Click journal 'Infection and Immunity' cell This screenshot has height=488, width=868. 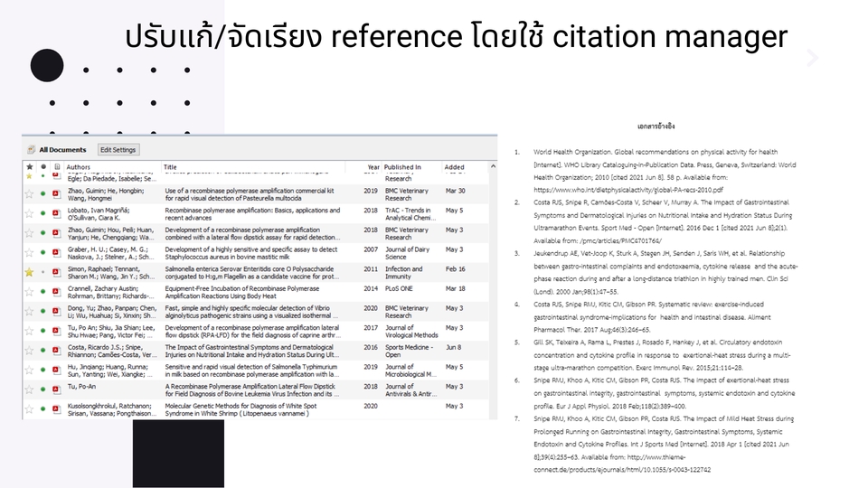(403, 272)
